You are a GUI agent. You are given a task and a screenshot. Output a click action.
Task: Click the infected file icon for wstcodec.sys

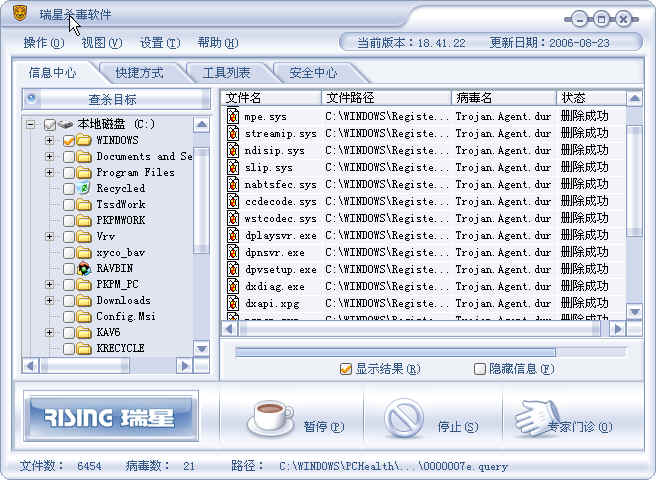(233, 218)
